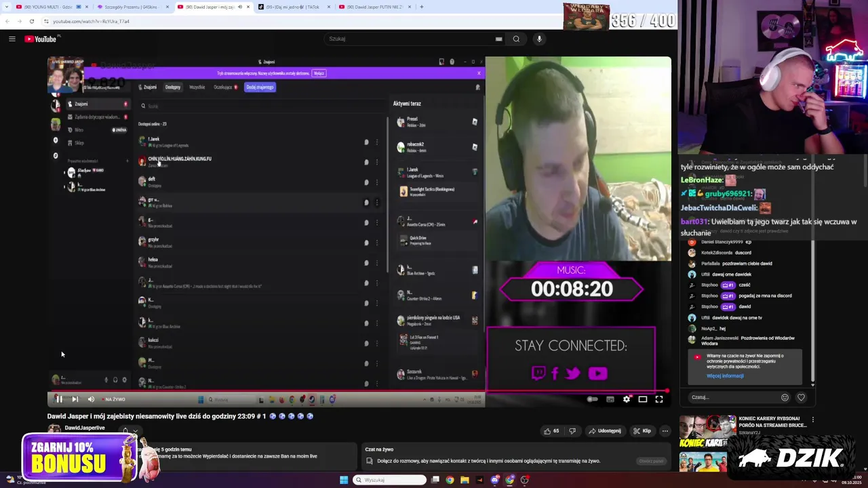
Task: Mute the tab via speaker icon in active tab
Action: click(x=239, y=7)
